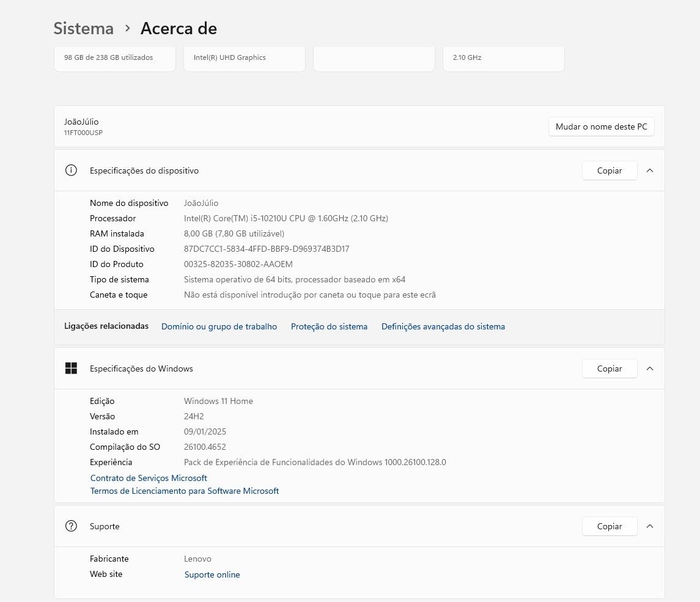This screenshot has height=602, width=700.
Task: Click the Ligações relacionadas label
Action: (x=106, y=326)
